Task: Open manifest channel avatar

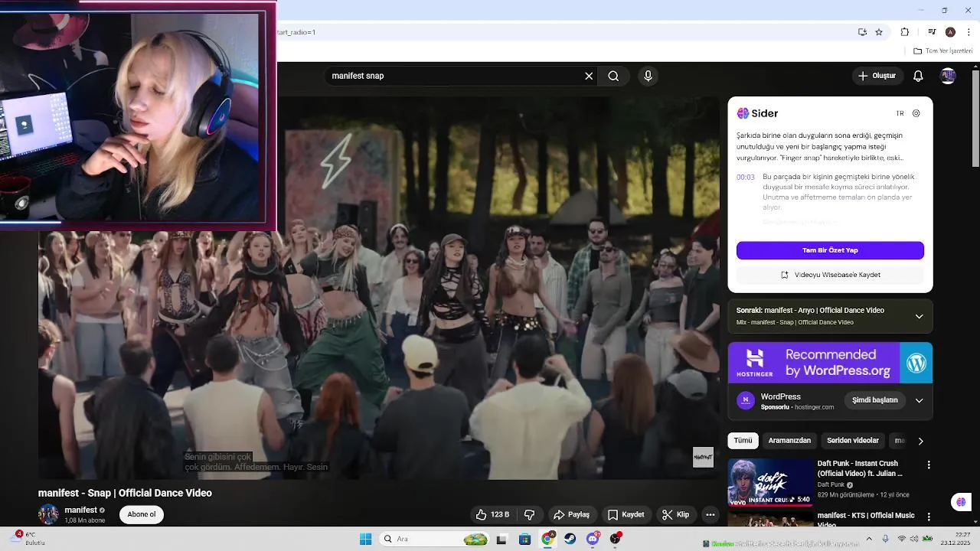Action: [48, 514]
